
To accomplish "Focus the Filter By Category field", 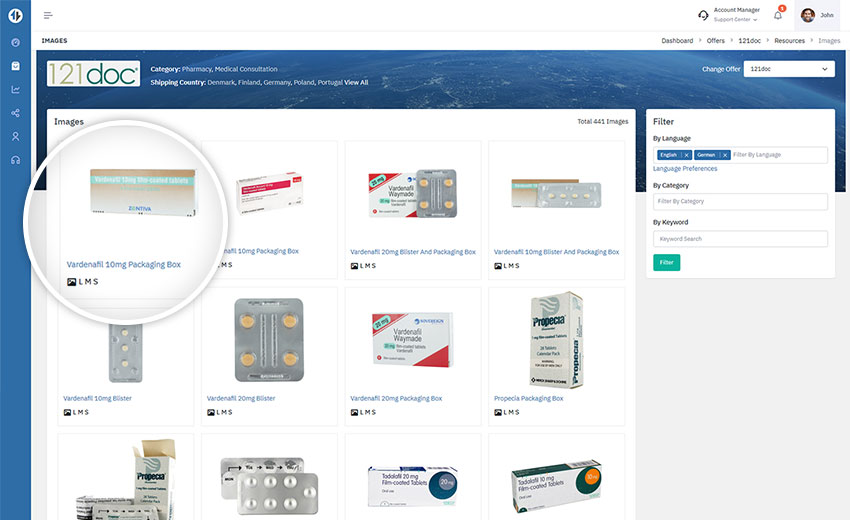I will coord(740,201).
